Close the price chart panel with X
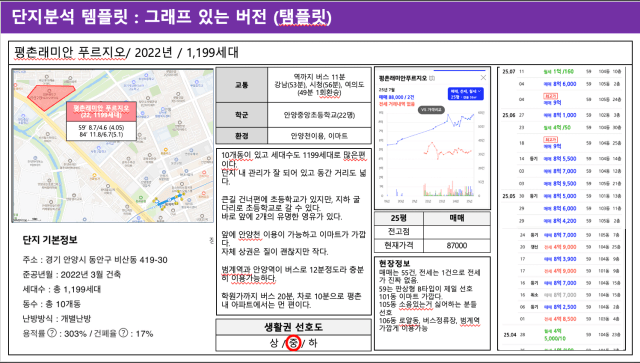The width and height of the screenshot is (640, 363). (483, 78)
